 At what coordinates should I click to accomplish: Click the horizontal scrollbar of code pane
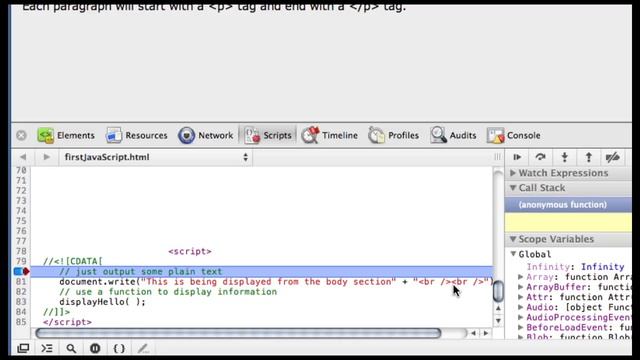pos(238,333)
